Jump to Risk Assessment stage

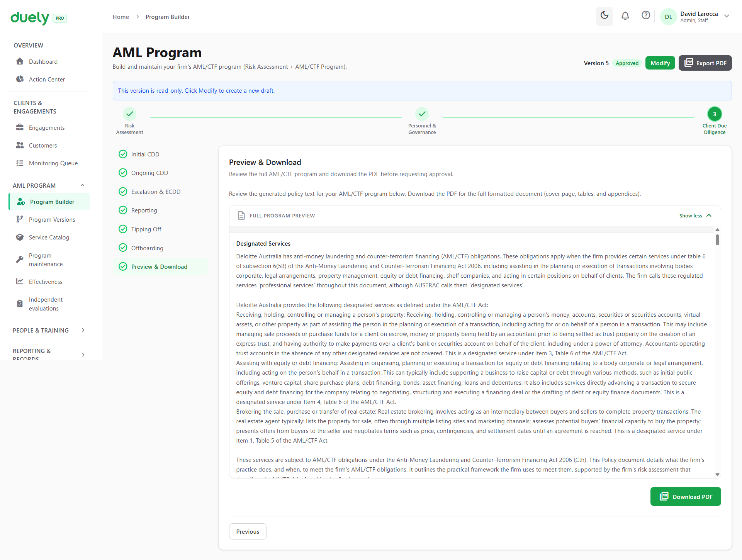tap(130, 121)
